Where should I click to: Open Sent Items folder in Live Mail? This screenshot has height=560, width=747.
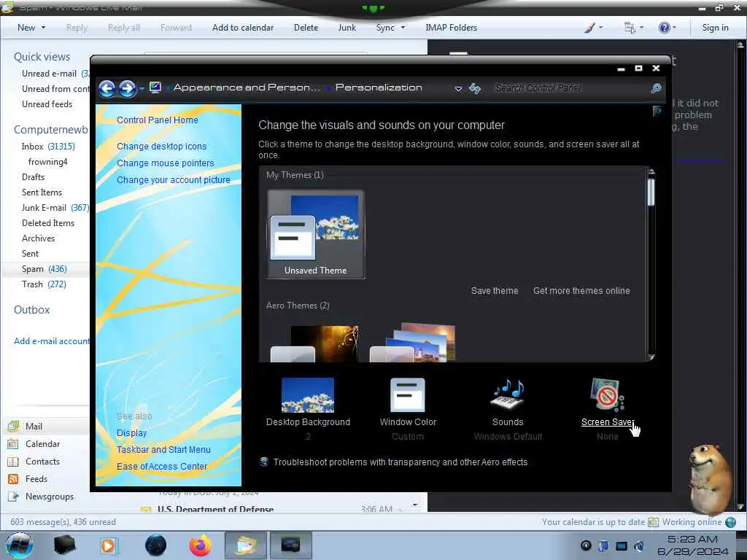coord(42,192)
